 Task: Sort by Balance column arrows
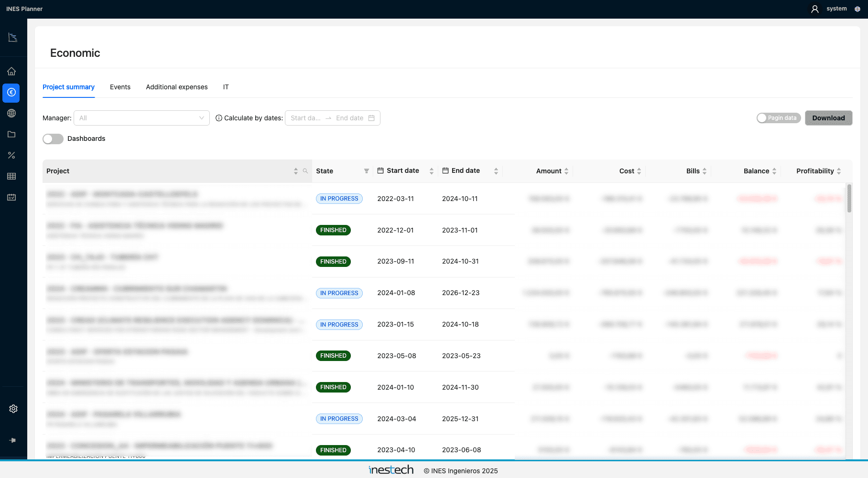pyautogui.click(x=774, y=171)
